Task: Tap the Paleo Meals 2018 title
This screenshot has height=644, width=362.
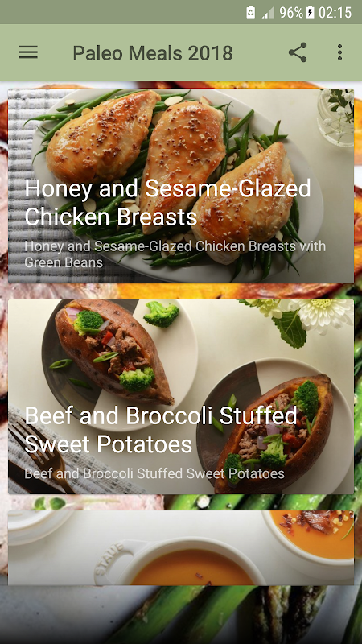Action: (x=153, y=53)
